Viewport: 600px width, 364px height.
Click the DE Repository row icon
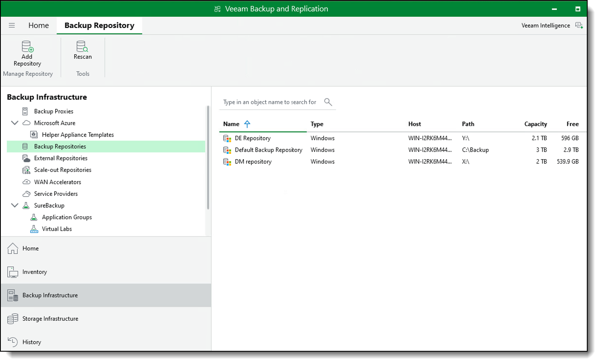(227, 138)
